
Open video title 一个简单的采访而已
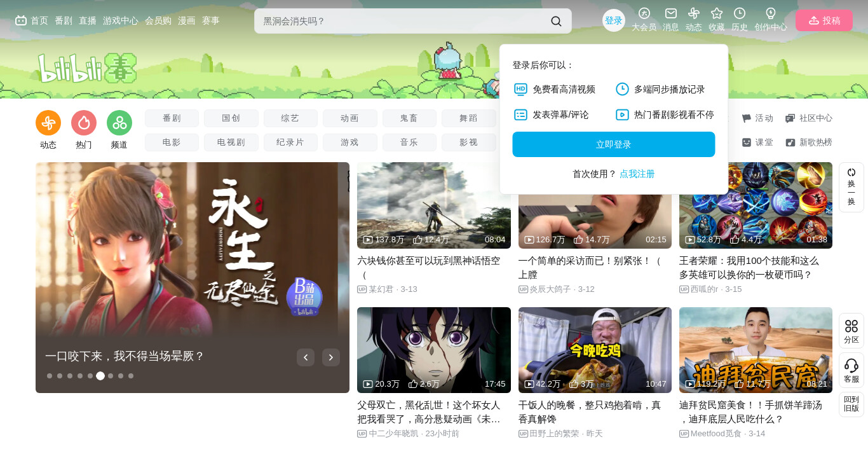[590, 268]
